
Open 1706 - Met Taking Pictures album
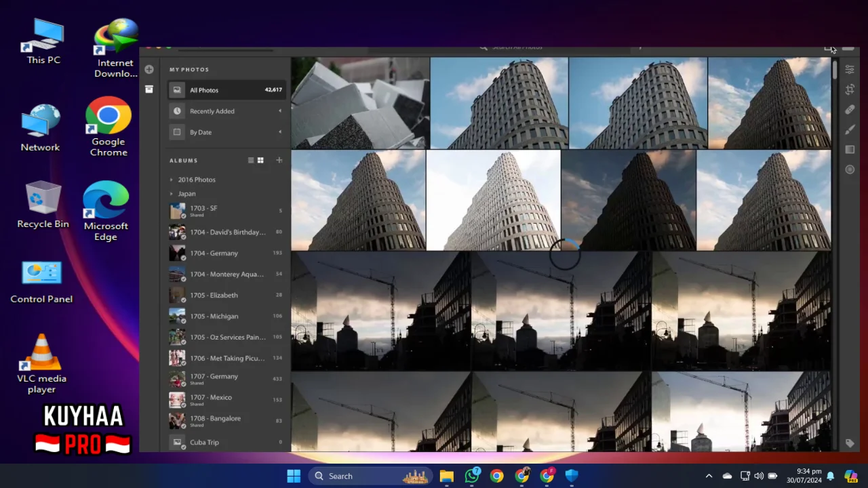227,358
